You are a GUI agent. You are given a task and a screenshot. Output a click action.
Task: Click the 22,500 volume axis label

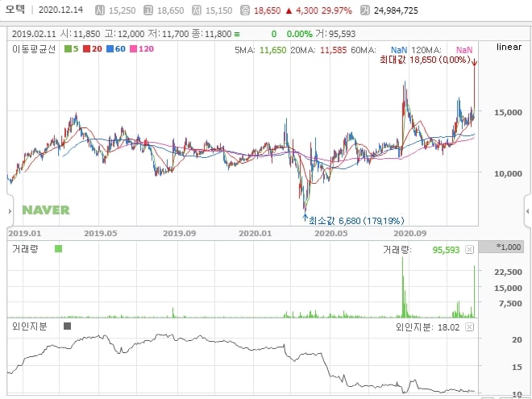click(510, 272)
